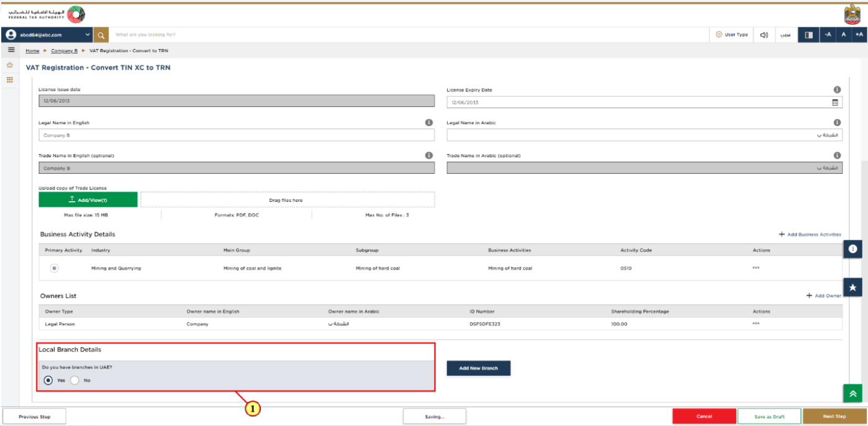Viewport: 868px width, 426px height.
Task: Click the Add/View(1) upload button
Action: [88, 200]
